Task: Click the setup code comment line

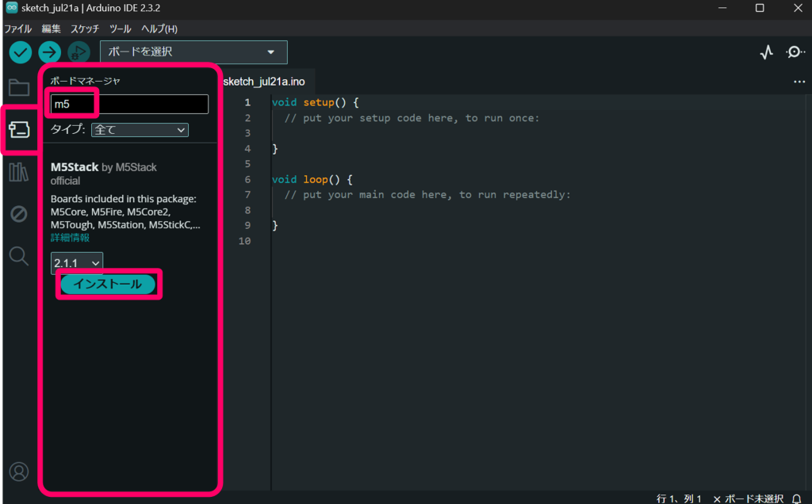Action: pos(412,118)
